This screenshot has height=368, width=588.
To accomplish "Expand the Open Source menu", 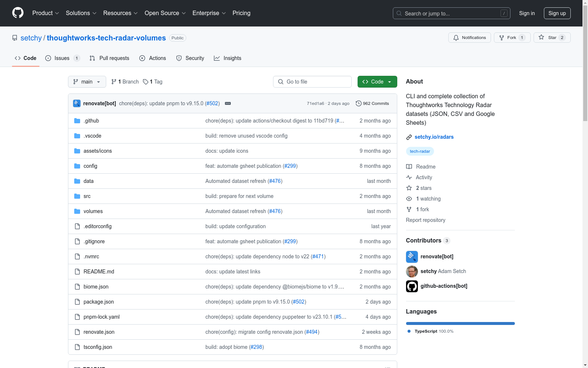I will pyautogui.click(x=165, y=13).
